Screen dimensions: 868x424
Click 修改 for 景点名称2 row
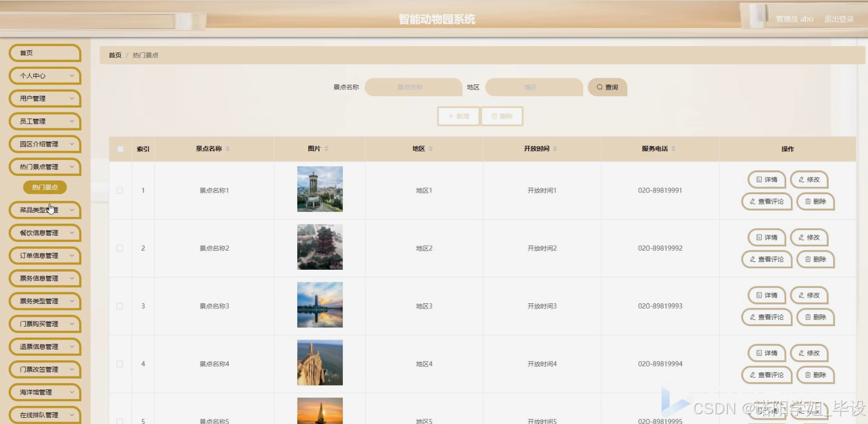(x=809, y=238)
